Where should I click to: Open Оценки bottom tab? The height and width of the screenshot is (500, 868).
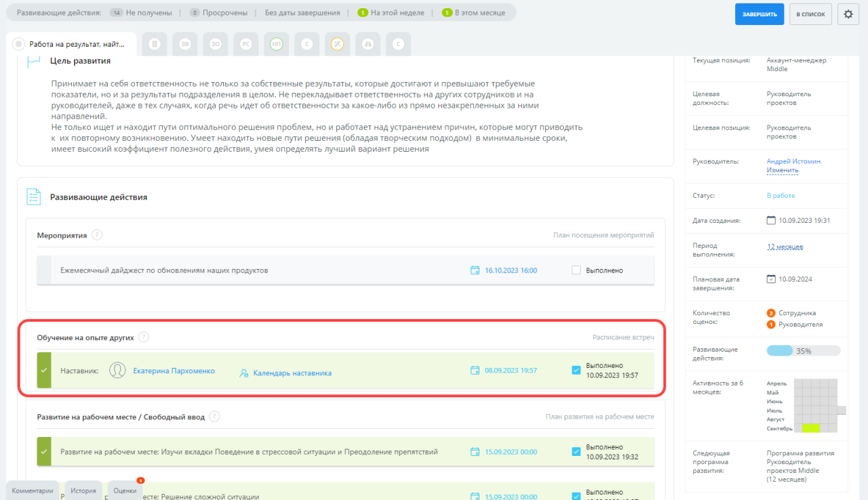(125, 491)
